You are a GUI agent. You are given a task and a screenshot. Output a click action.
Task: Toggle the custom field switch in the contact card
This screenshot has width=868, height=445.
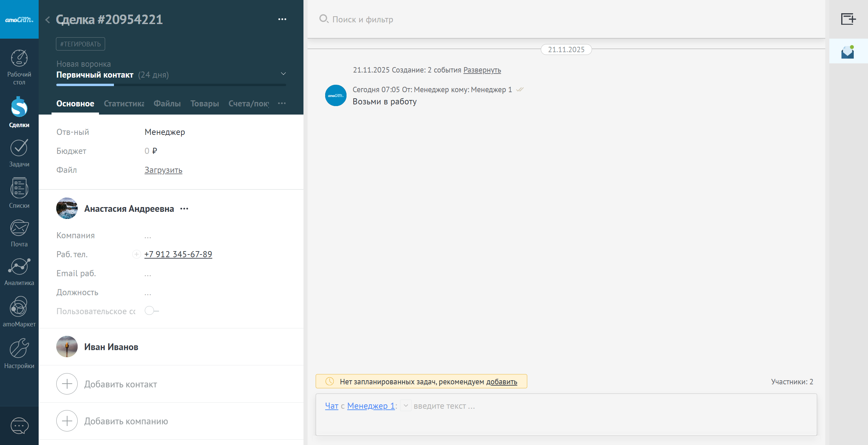pyautogui.click(x=151, y=311)
